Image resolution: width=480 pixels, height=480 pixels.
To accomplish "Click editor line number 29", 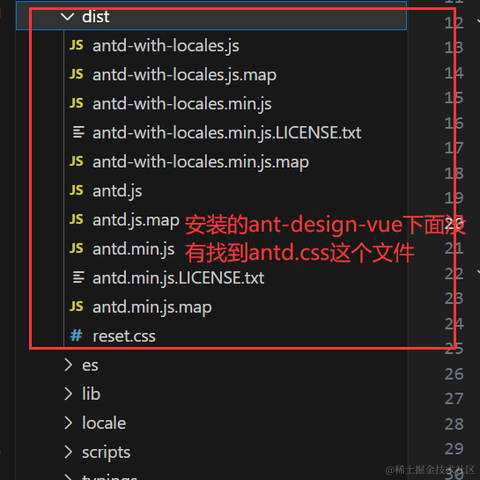I will 454,449.
